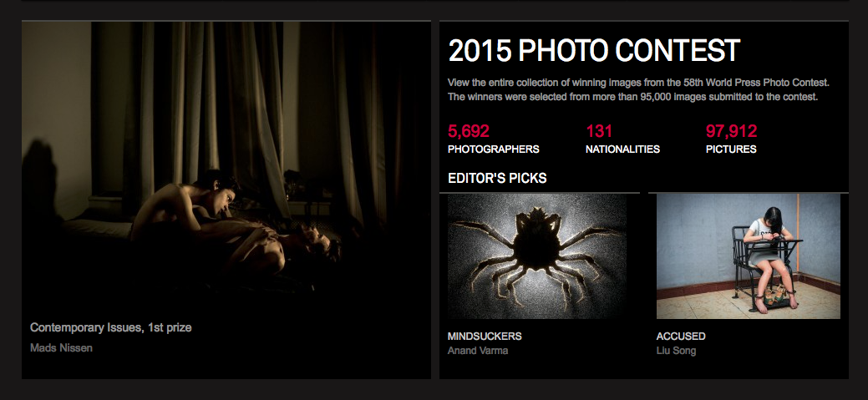This screenshot has width=868, height=400.
Task: Select the ACCUSED title link
Action: 681,337
